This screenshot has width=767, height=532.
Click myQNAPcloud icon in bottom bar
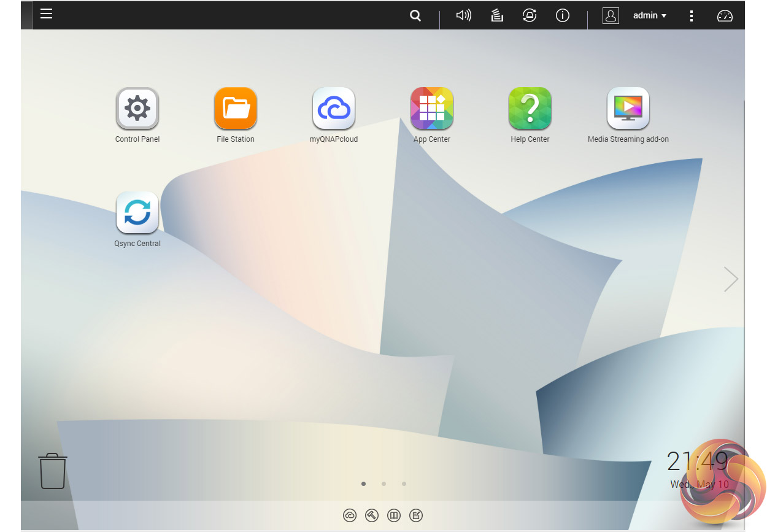(x=350, y=515)
